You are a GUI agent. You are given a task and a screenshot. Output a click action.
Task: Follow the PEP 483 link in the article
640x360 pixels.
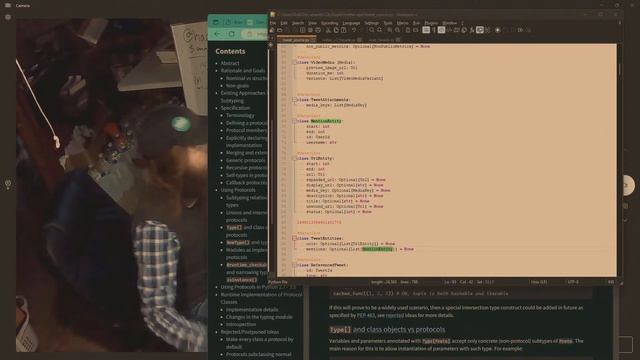pos(366,315)
